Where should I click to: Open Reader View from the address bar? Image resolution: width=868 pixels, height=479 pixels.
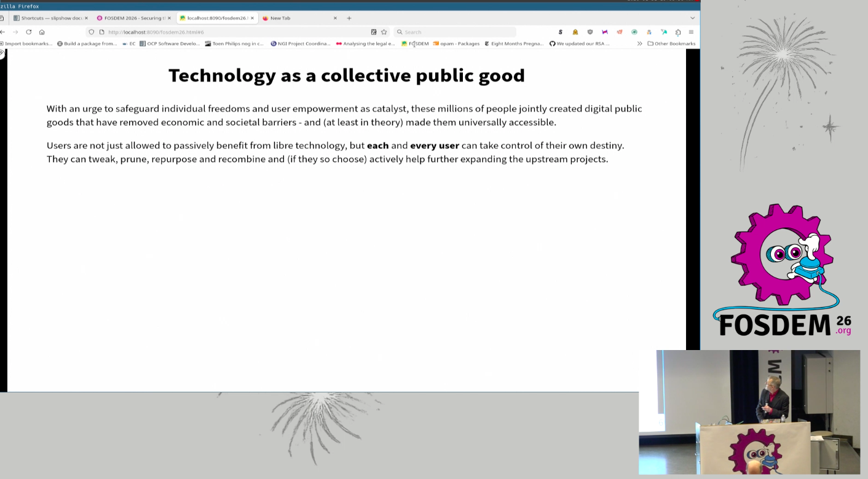[x=374, y=32]
